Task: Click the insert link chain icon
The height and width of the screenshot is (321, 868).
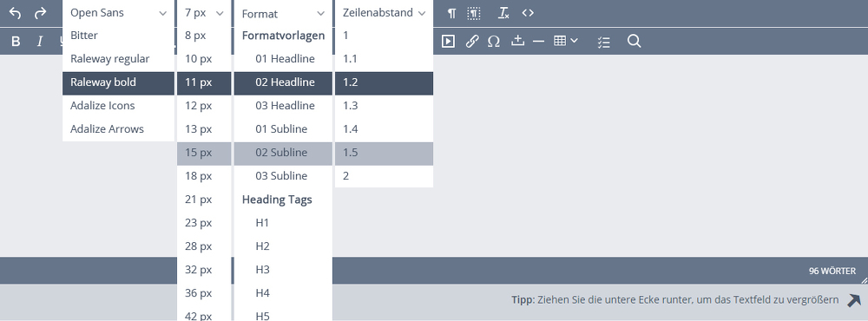Action: [x=471, y=41]
